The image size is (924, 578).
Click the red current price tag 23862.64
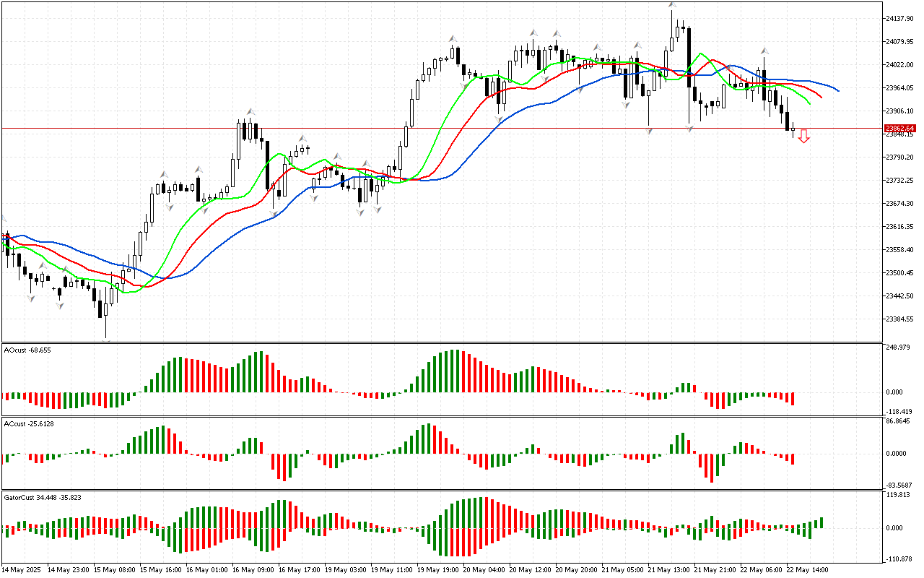click(x=899, y=128)
